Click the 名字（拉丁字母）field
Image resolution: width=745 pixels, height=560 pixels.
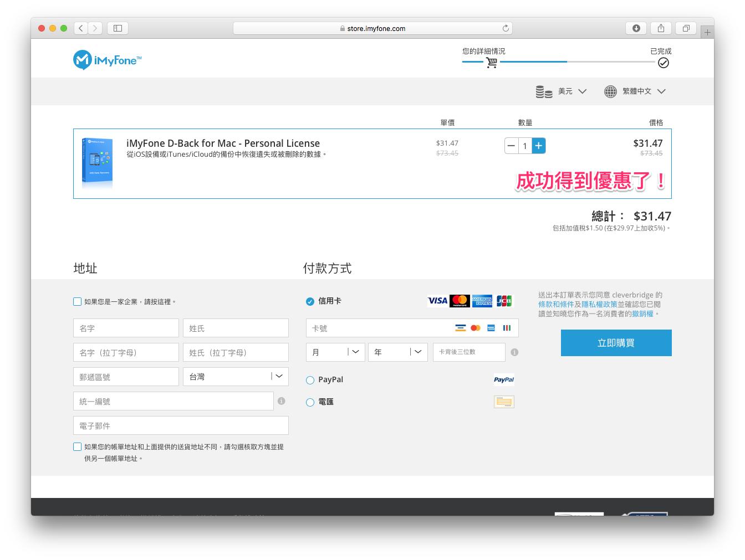coord(126,352)
